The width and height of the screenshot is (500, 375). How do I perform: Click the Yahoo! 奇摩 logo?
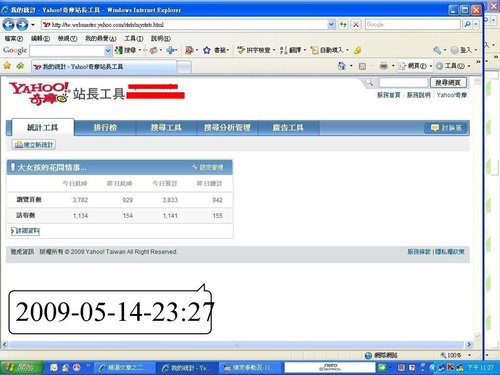pos(39,93)
